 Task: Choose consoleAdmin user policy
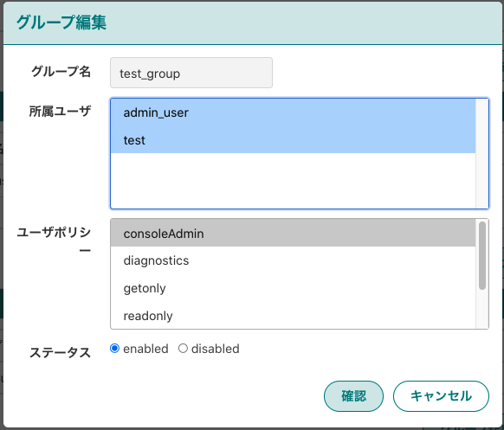coord(294,233)
